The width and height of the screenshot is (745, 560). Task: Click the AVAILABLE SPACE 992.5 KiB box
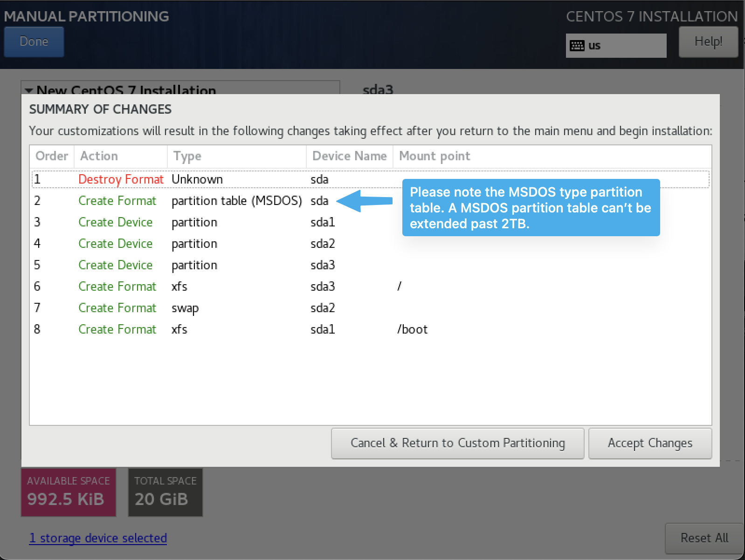[69, 492]
